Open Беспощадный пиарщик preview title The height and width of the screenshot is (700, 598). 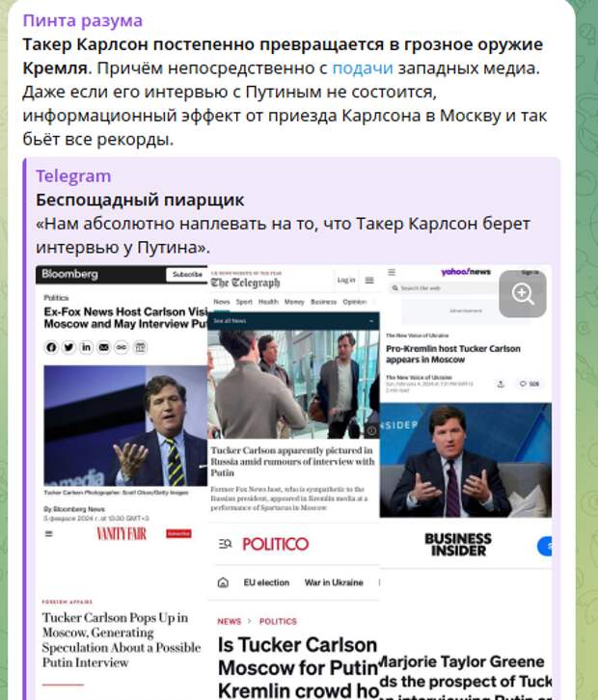[x=140, y=200]
